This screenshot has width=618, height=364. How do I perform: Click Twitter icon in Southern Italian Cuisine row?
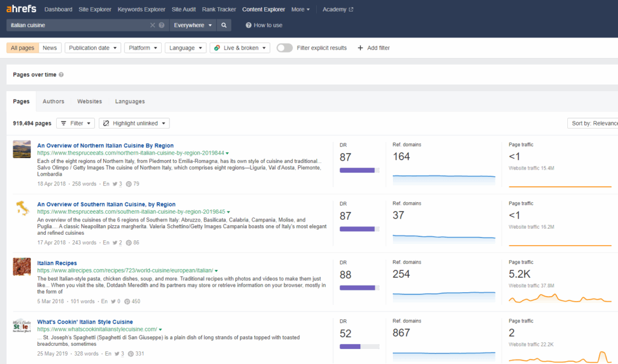coord(115,243)
